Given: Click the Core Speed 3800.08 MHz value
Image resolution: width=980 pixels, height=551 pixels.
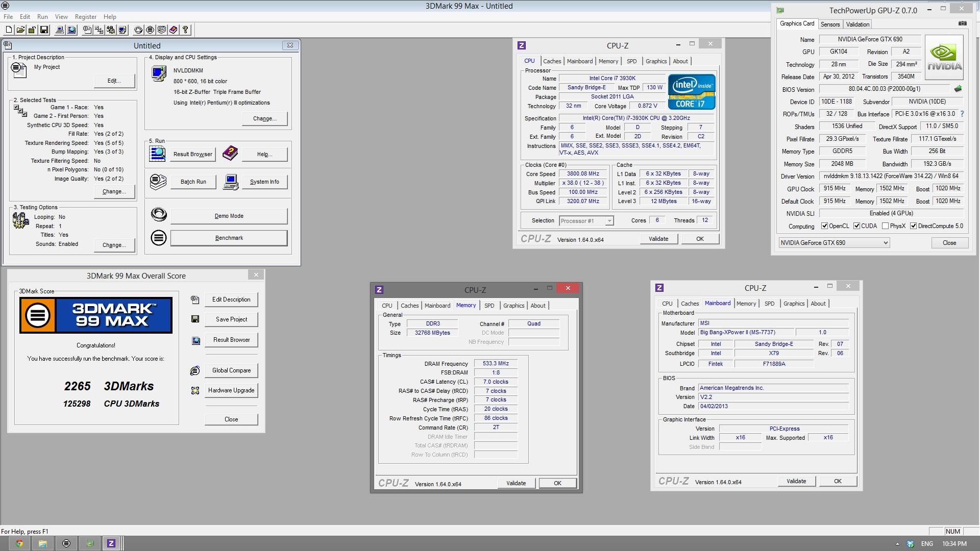Looking at the screenshot, I should point(583,174).
